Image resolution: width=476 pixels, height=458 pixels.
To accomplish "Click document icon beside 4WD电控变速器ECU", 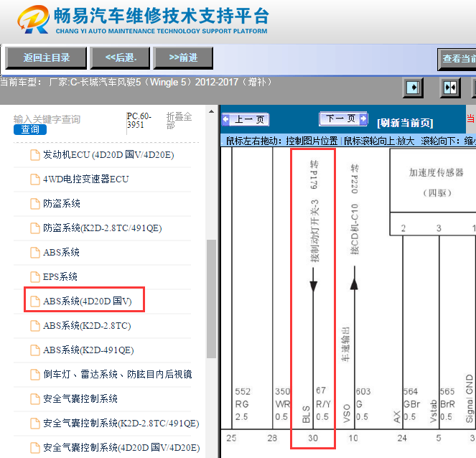I will (x=35, y=179).
